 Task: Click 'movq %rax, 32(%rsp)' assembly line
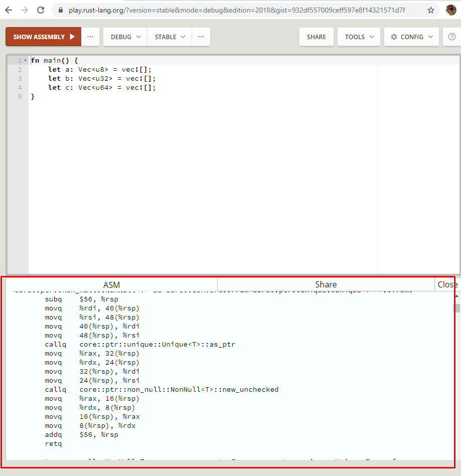(x=92, y=353)
